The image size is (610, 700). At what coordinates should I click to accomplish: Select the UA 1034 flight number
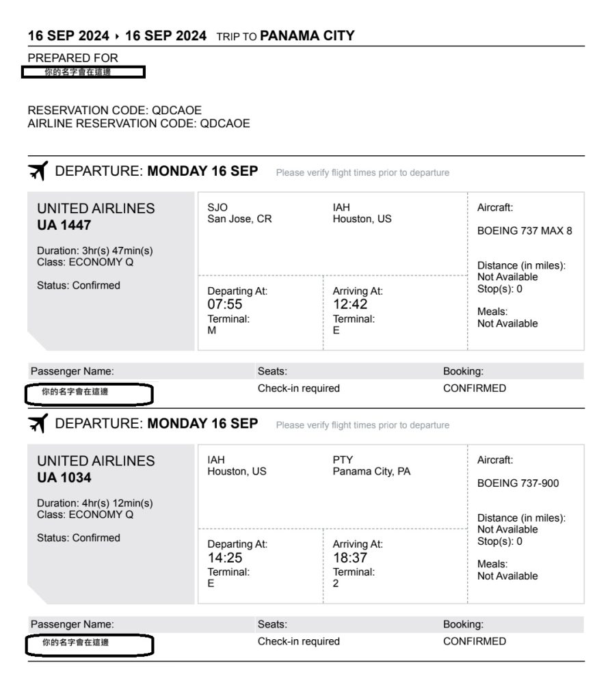tap(64, 477)
